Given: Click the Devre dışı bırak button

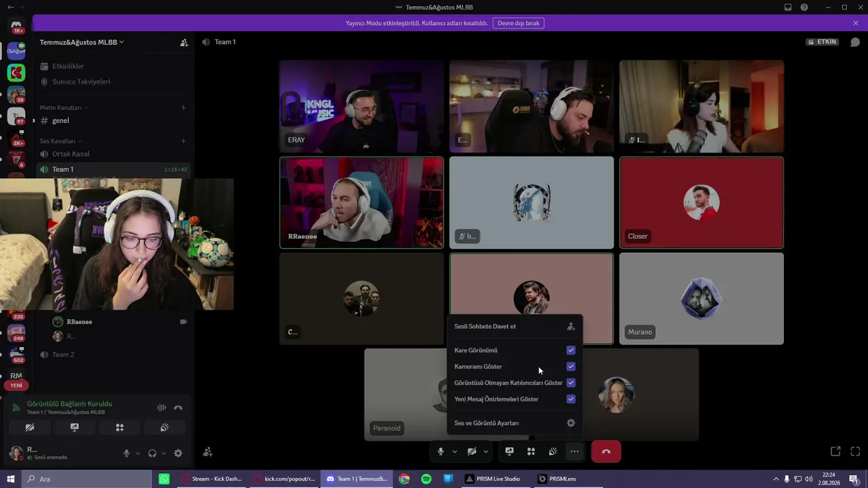Looking at the screenshot, I should 519,23.
